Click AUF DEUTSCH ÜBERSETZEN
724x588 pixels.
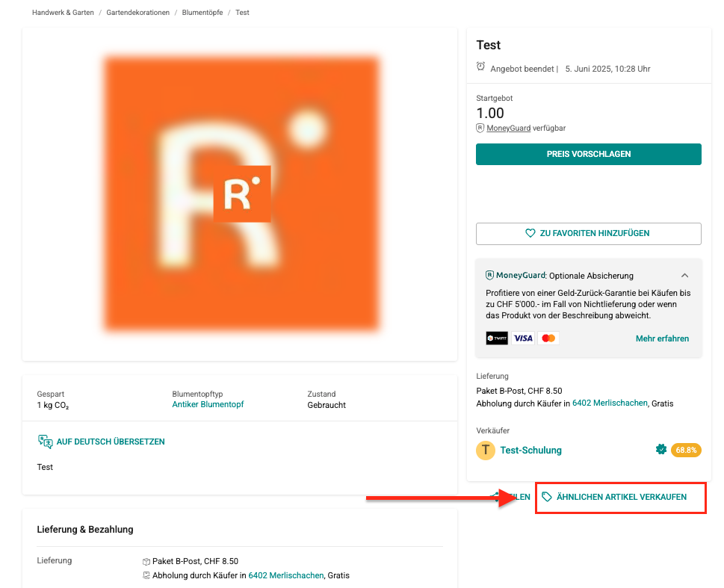[x=111, y=442]
